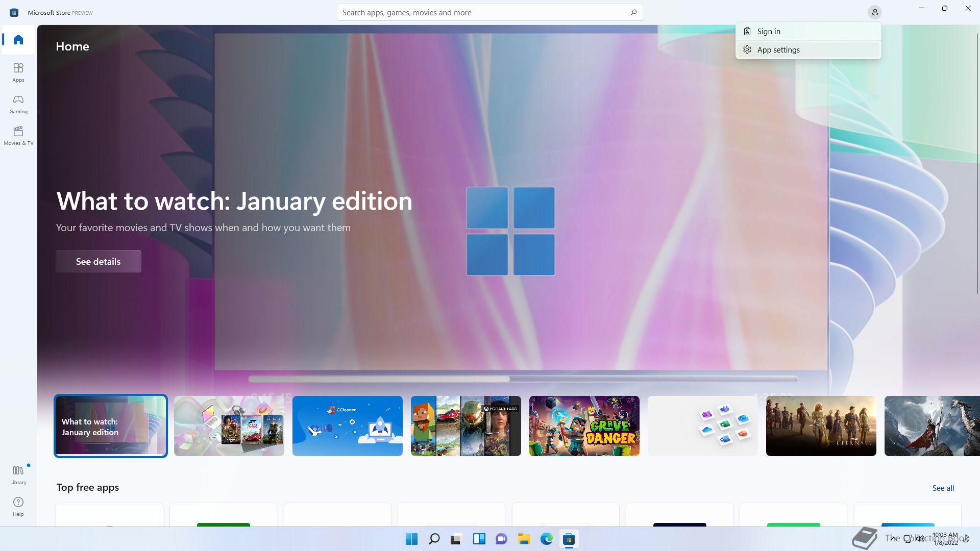980x551 pixels.
Task: Click the vertical scrollbar on right
Action: coord(977,163)
